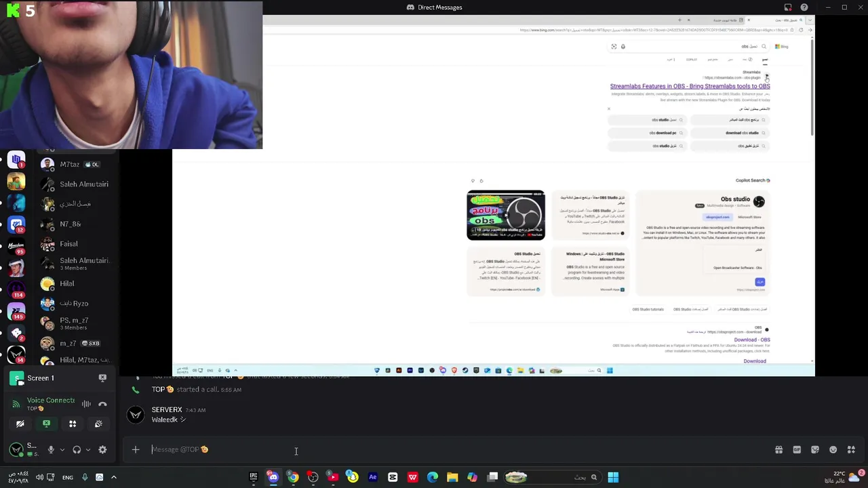Open Discord help icon in title bar
The image size is (868, 488).
pos(804,7)
